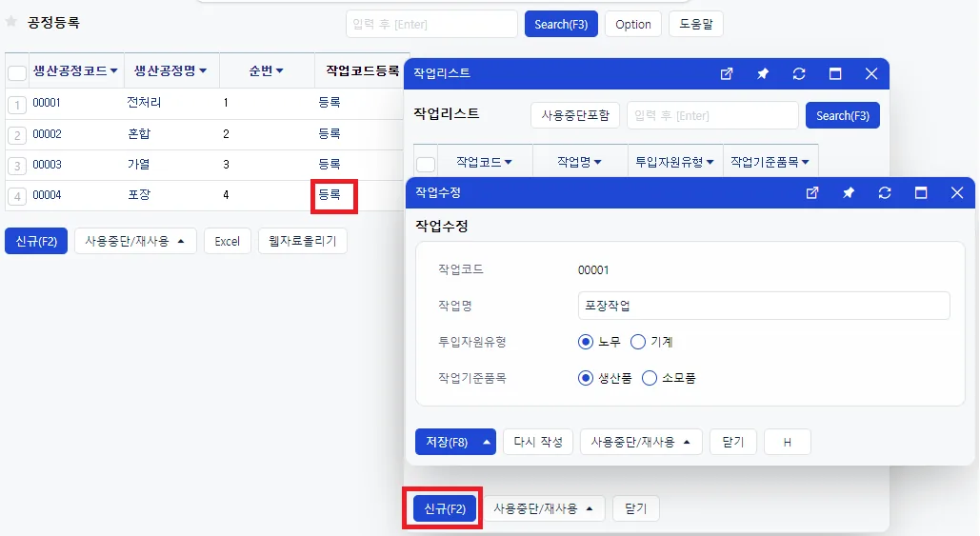Image resolution: width=980 pixels, height=536 pixels.
Task: Open 작업리스트 window in new popup
Action: click(727, 73)
